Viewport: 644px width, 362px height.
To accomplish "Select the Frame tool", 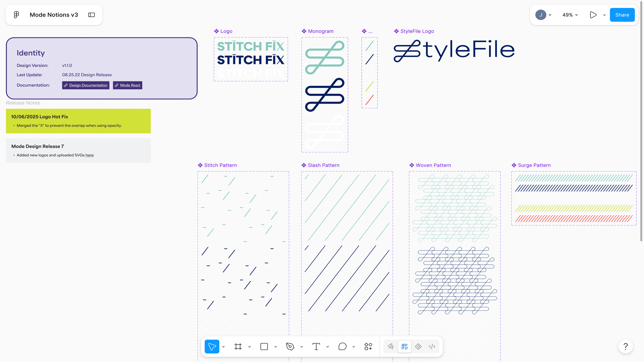I will [x=238, y=346].
